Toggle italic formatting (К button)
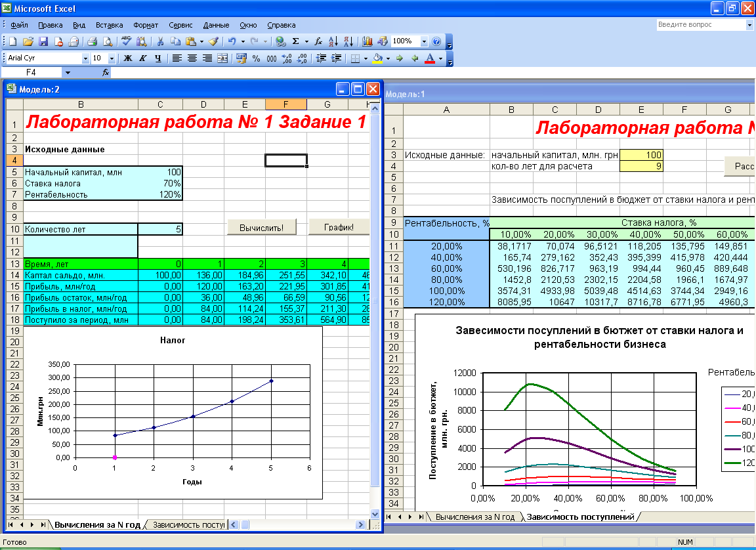This screenshot has height=550, width=756. pyautogui.click(x=143, y=58)
